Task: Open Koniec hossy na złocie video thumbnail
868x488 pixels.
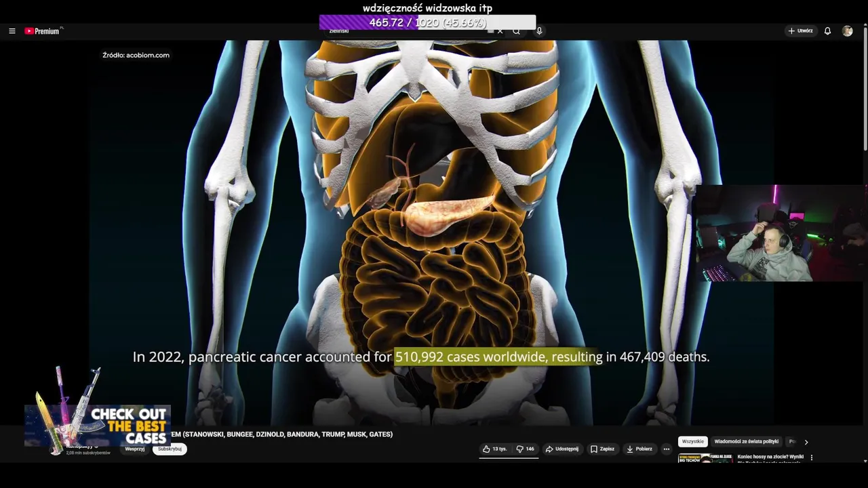Action: (x=705, y=458)
